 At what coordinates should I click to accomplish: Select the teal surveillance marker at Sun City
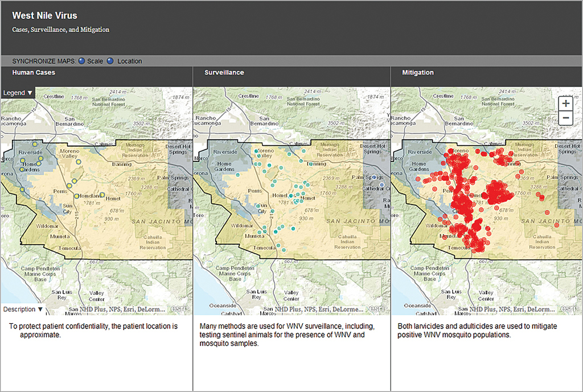tap(258, 206)
